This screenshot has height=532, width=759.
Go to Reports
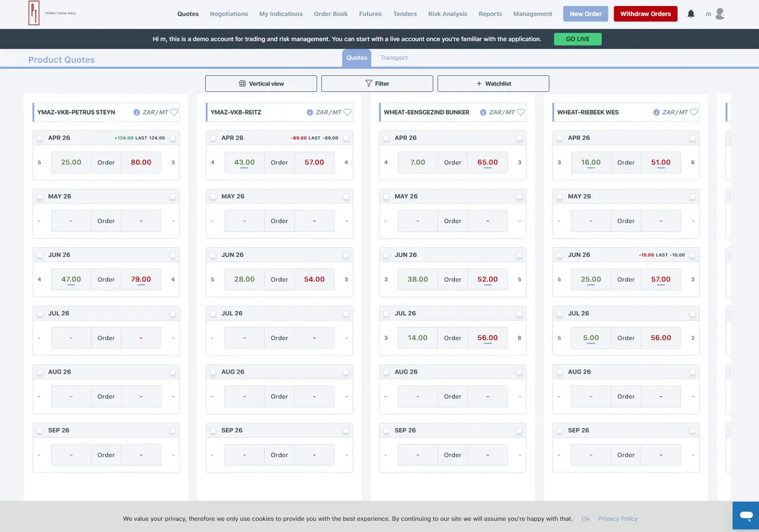(x=490, y=14)
